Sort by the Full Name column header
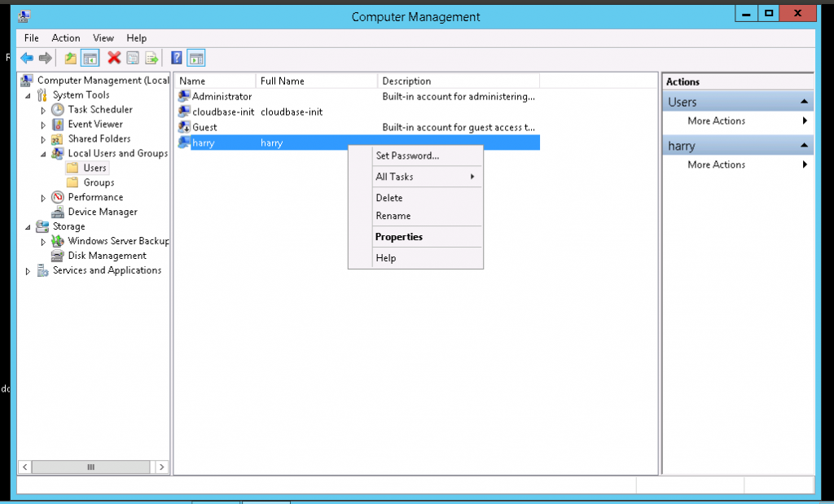Image resolution: width=834 pixels, height=504 pixels. click(317, 81)
